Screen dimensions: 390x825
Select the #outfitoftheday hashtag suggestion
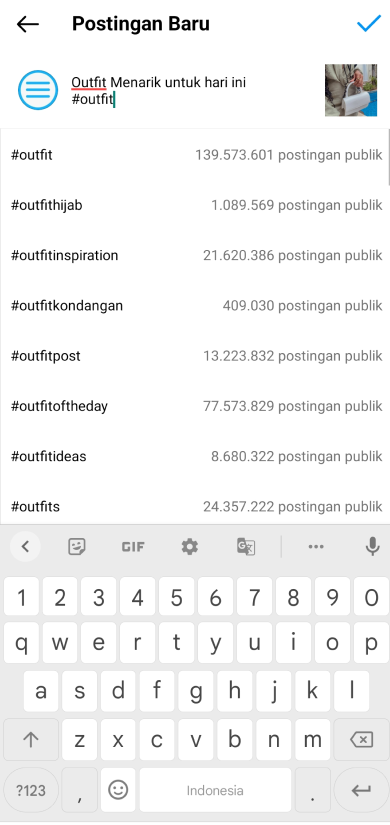point(195,406)
